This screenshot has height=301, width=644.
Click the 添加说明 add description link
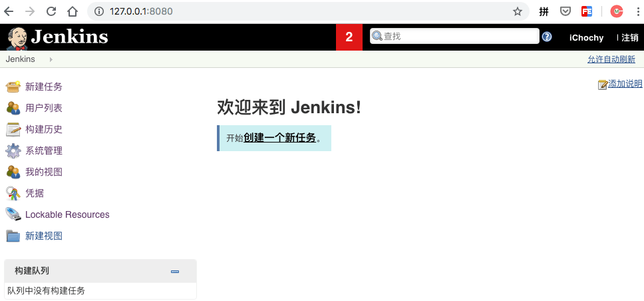(625, 84)
